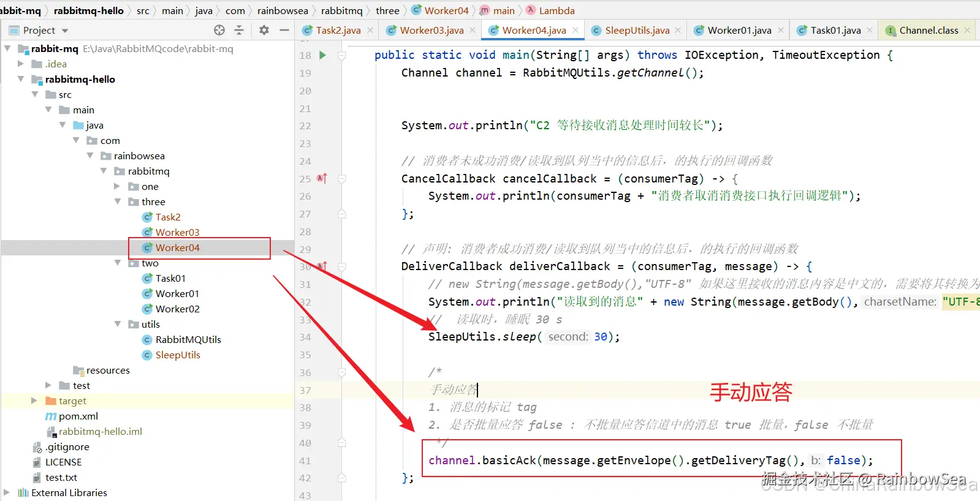Expand the one package
This screenshot has height=501, width=980.
pyautogui.click(x=117, y=186)
